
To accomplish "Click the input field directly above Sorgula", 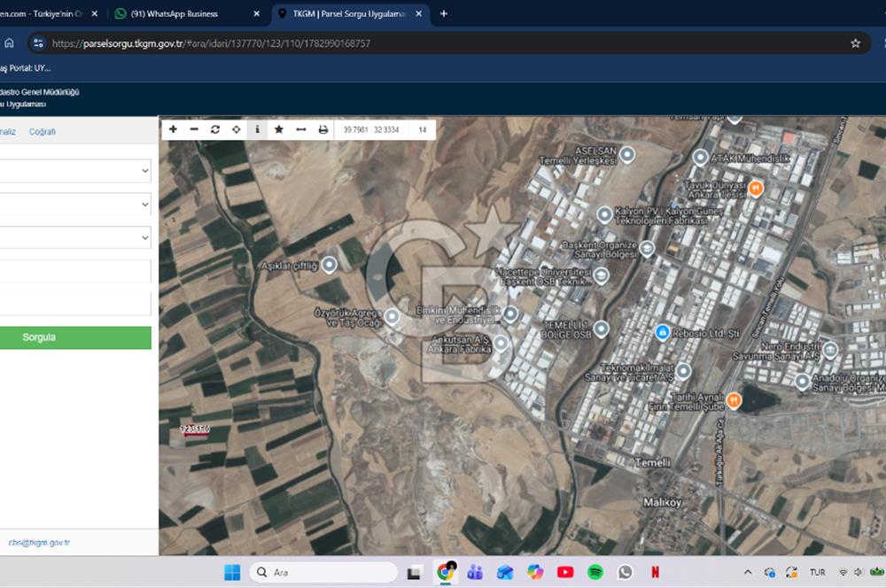I will tap(75, 304).
